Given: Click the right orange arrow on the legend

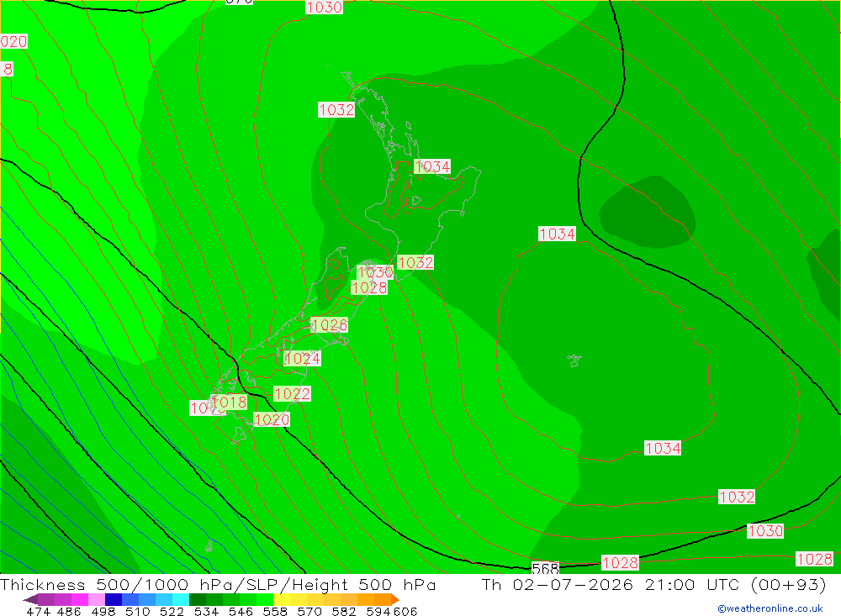Looking at the screenshot, I should point(395,599).
